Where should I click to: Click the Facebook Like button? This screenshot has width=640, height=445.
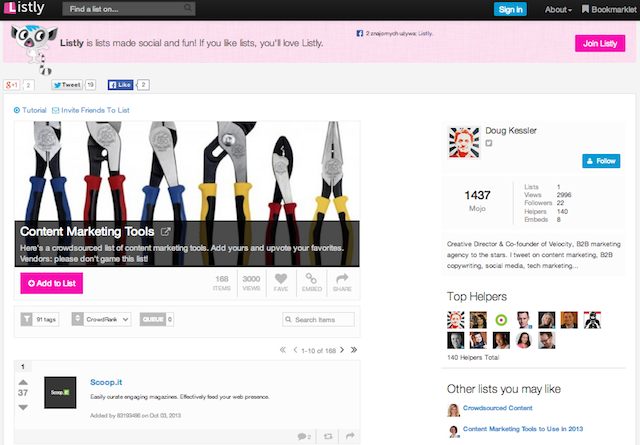coord(120,85)
